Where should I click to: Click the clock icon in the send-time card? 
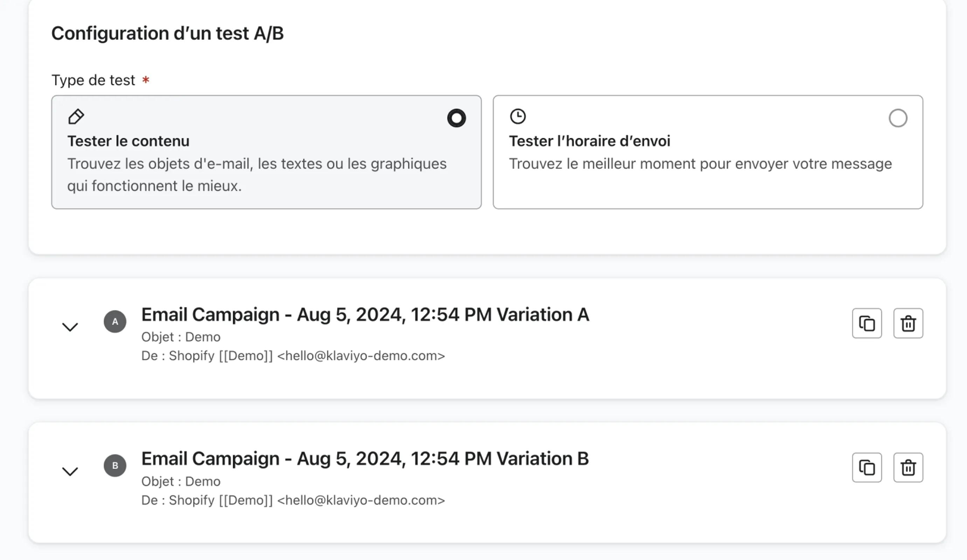coord(518,116)
